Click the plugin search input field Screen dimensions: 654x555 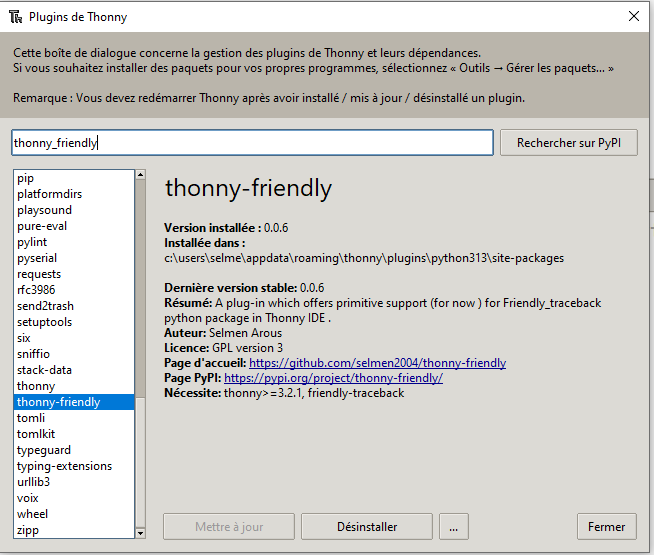[252, 143]
